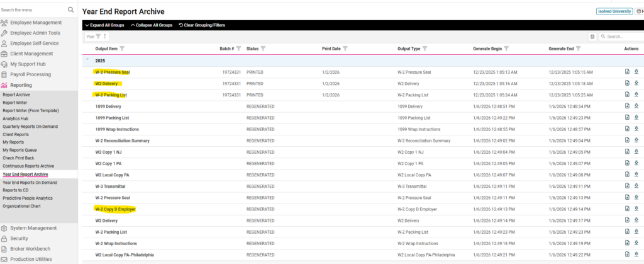Click the grid Search input field

tap(623, 37)
